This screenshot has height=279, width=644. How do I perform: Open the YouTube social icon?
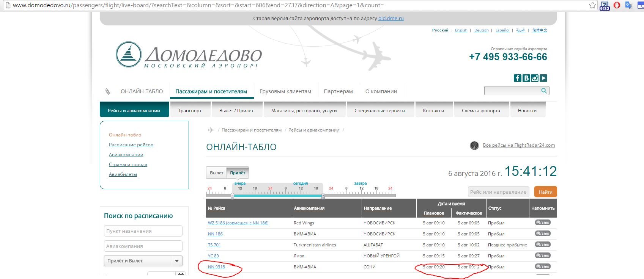[543, 78]
